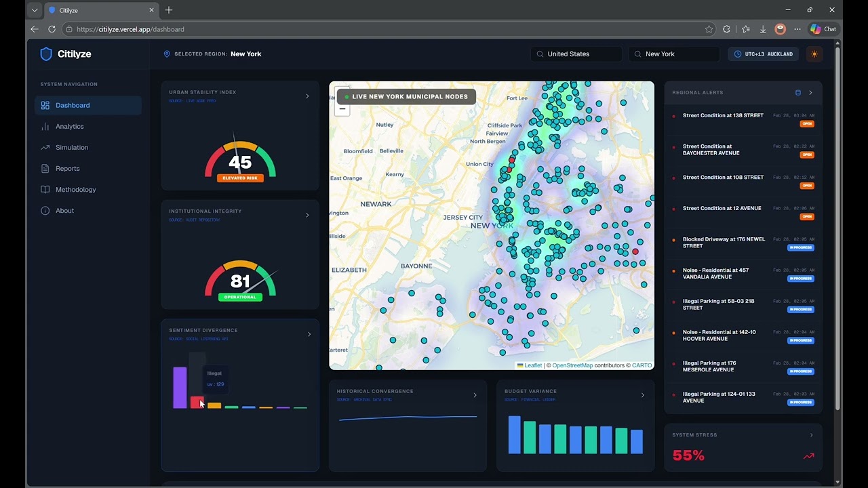Click the OPEN badge on the 138 STREET alert

(807, 124)
